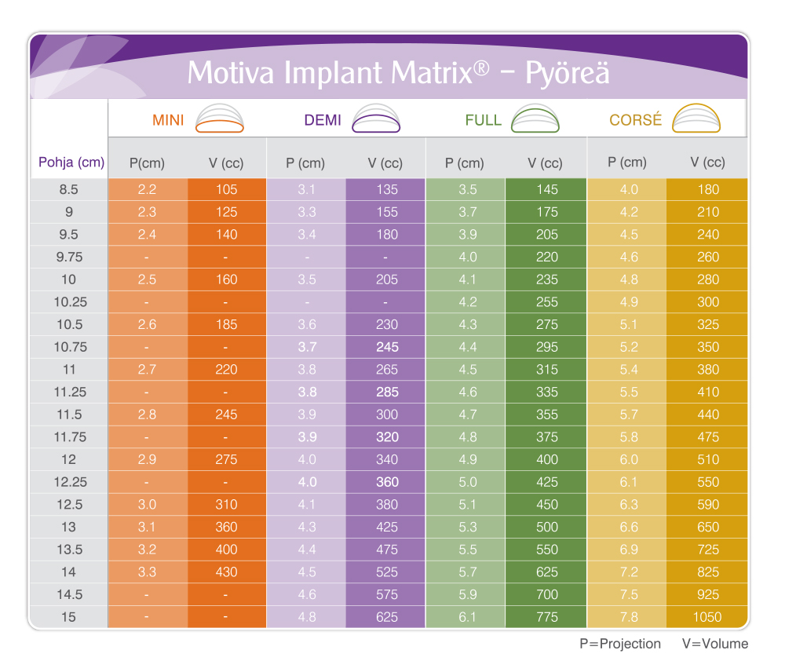Click the 10.25 base size row label
This screenshot has height=672, width=785.
[x=69, y=301]
